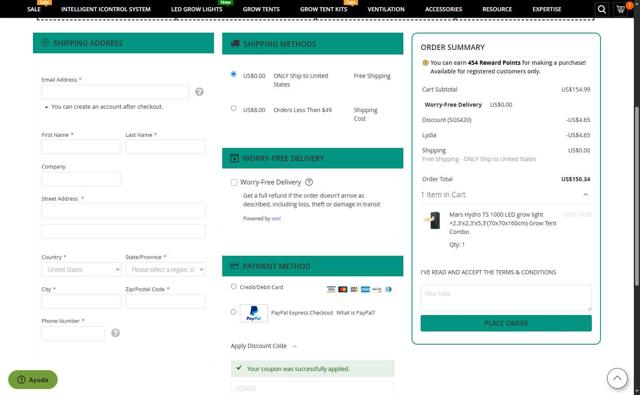
Task: Click the coupon successfully applied message
Action: [313, 368]
